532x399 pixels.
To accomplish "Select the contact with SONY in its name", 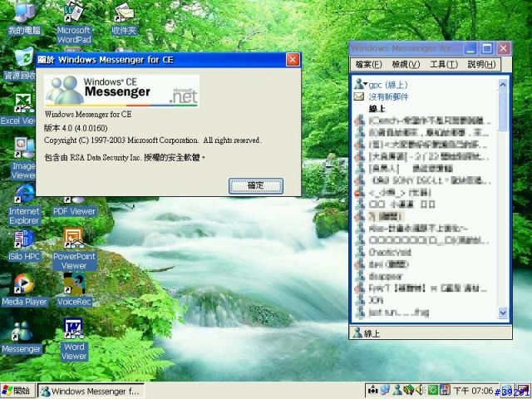I will pyautogui.click(x=430, y=180).
